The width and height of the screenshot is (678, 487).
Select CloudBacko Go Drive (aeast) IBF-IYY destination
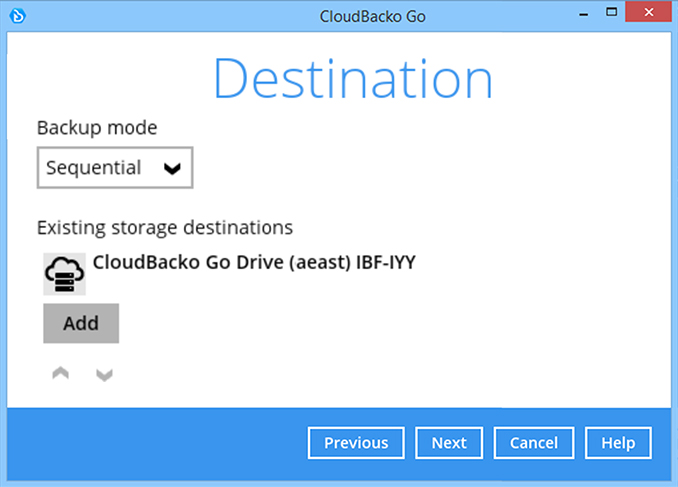(x=254, y=263)
